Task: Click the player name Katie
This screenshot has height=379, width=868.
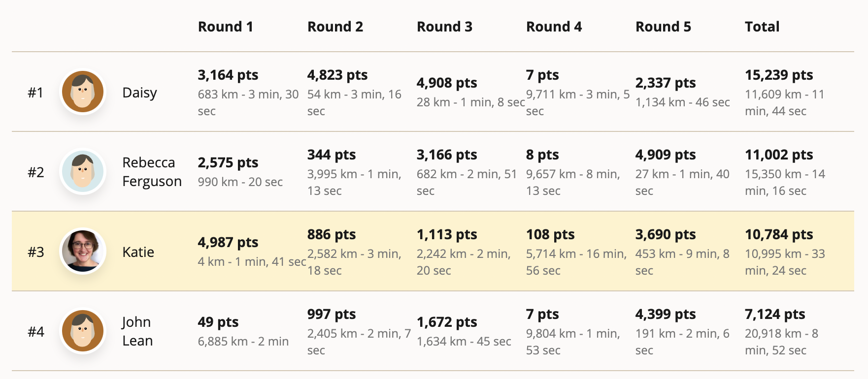Action: coord(138,252)
